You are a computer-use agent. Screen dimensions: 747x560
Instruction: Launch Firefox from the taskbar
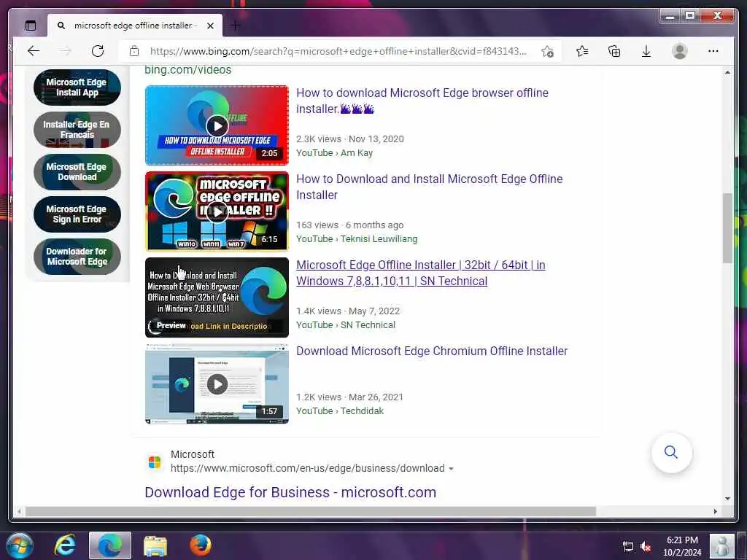click(201, 545)
